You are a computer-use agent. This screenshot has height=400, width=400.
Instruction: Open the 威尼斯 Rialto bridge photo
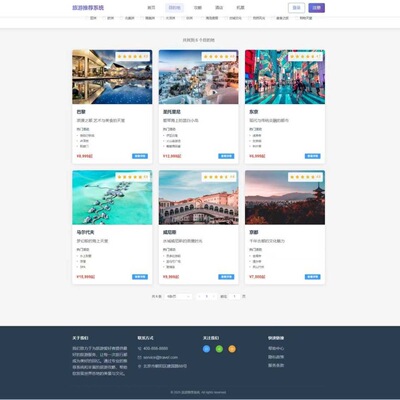[x=198, y=197]
